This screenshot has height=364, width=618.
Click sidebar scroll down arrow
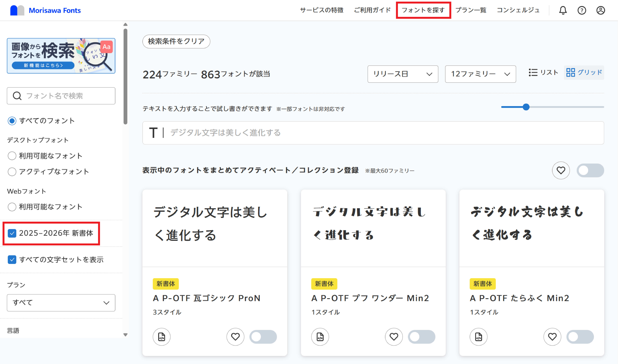point(125,335)
